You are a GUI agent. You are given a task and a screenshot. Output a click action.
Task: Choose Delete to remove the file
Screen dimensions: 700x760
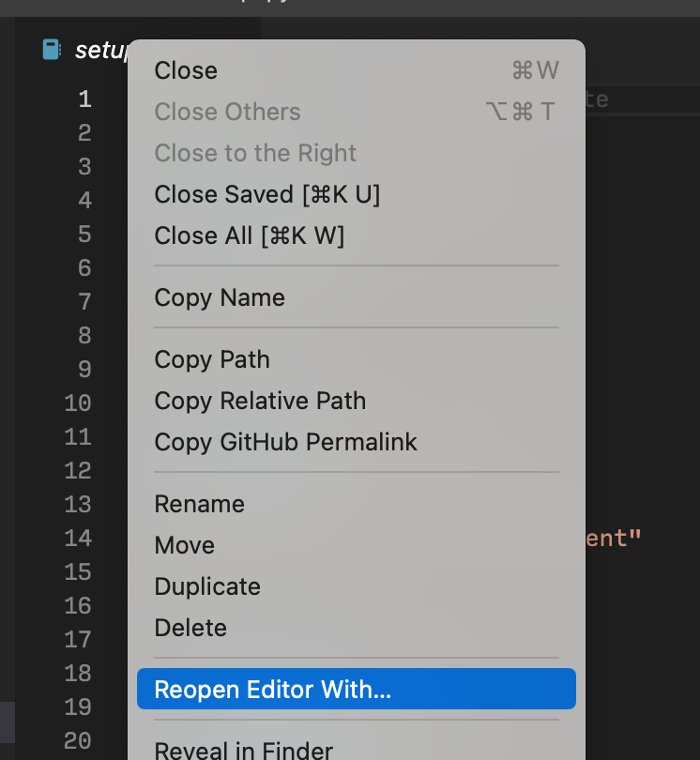pos(190,628)
